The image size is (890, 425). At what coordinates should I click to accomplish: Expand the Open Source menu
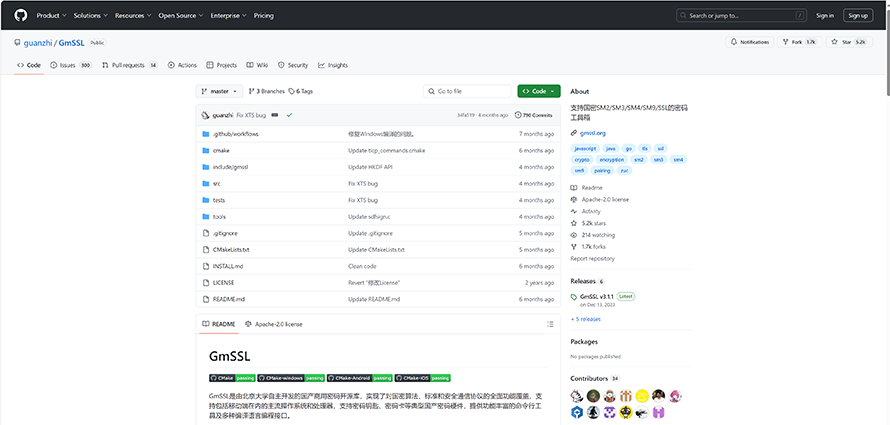(181, 16)
